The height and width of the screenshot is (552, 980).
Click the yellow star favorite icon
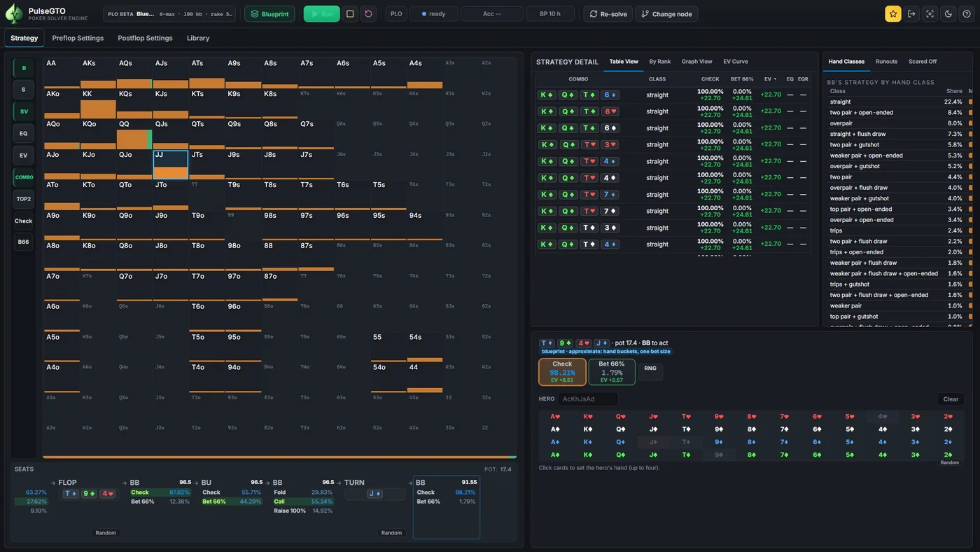[892, 14]
